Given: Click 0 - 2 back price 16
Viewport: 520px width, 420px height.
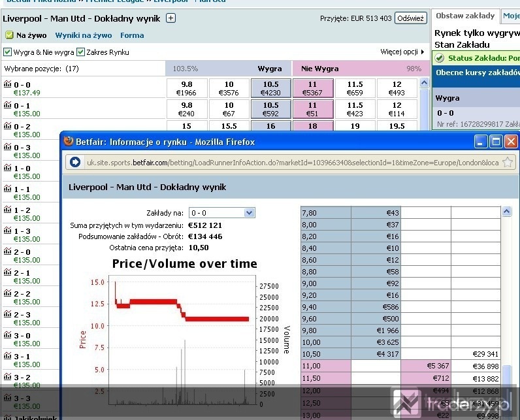Looking at the screenshot, I should (271, 125).
